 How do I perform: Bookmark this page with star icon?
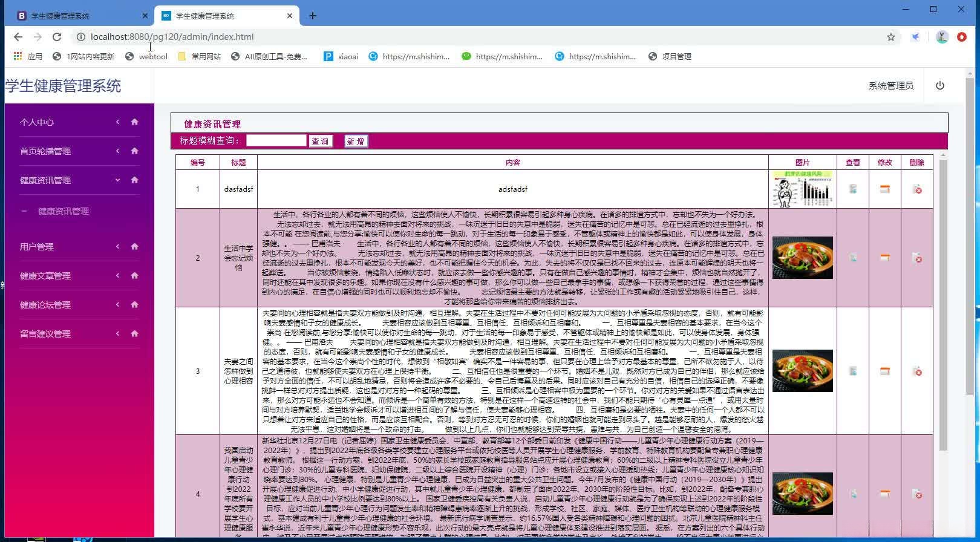click(891, 37)
